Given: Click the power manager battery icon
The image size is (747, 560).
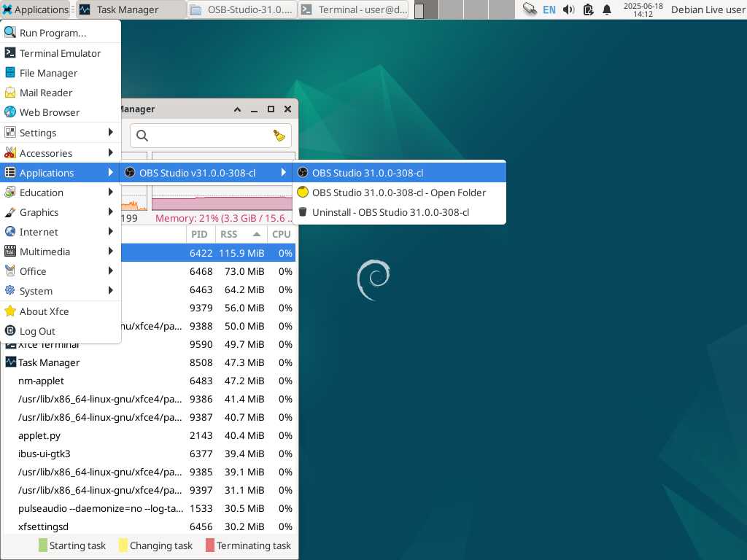Looking at the screenshot, I should pos(588,9).
